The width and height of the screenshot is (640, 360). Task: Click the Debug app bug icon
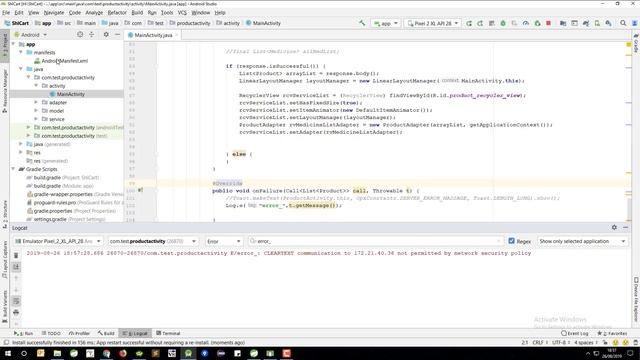tap(503, 23)
